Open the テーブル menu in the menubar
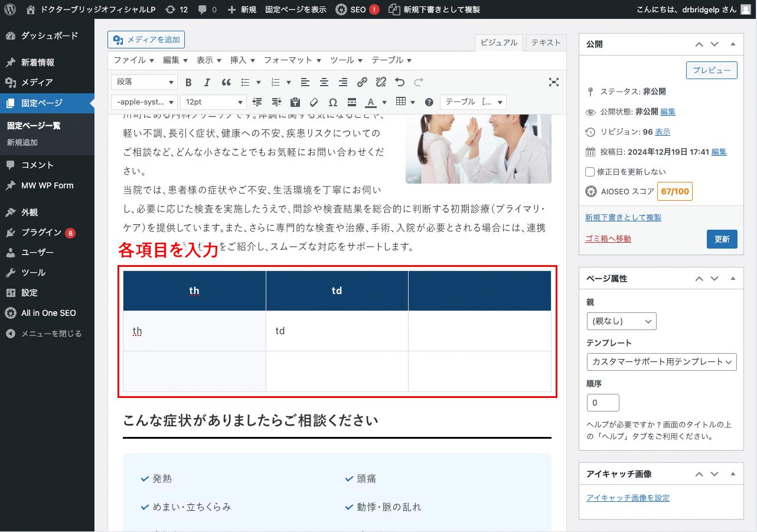757x532 pixels. pos(391,60)
